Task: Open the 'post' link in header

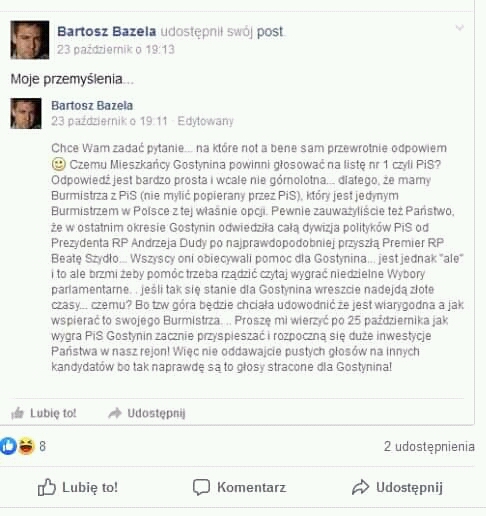Action: 270,32
